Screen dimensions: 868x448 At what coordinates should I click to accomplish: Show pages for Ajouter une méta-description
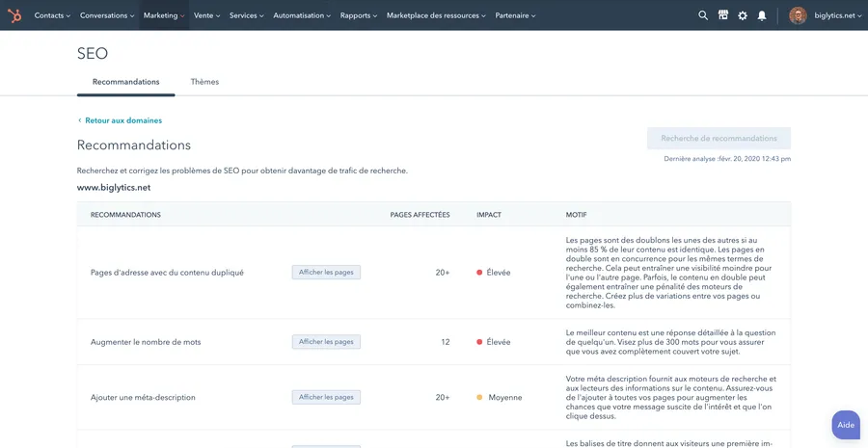coord(326,397)
